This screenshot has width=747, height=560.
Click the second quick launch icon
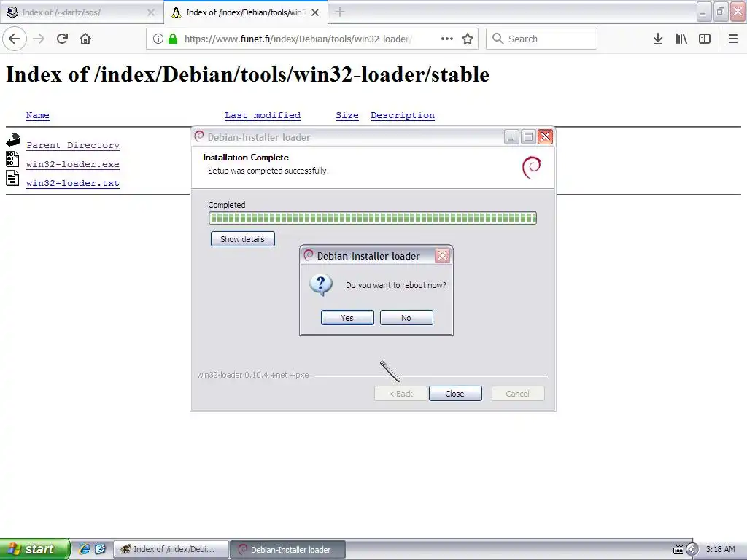(100, 549)
